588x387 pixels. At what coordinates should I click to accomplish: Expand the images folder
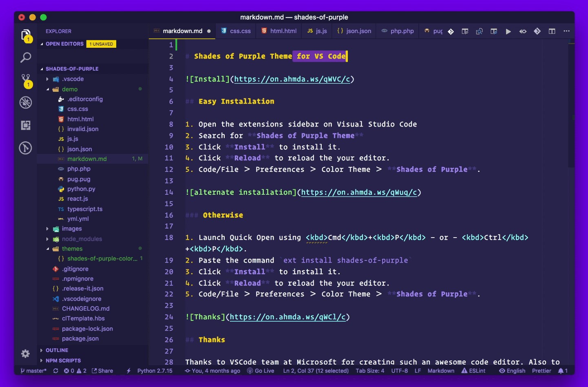[72, 229]
